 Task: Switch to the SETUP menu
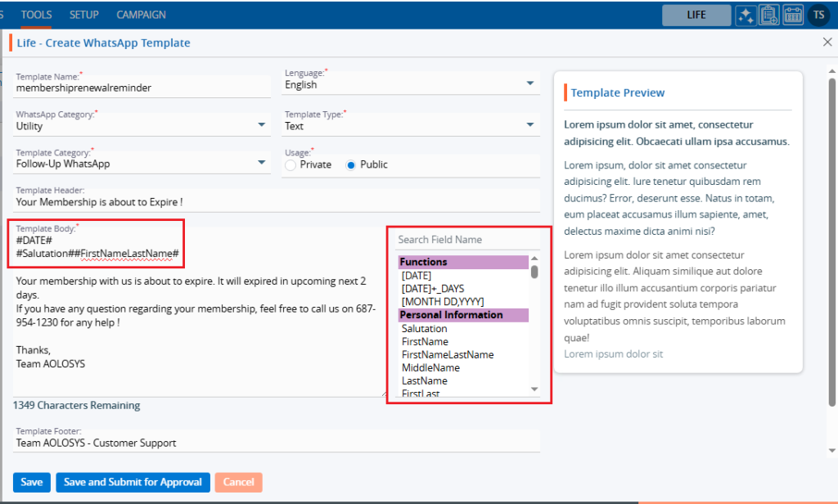tap(83, 15)
